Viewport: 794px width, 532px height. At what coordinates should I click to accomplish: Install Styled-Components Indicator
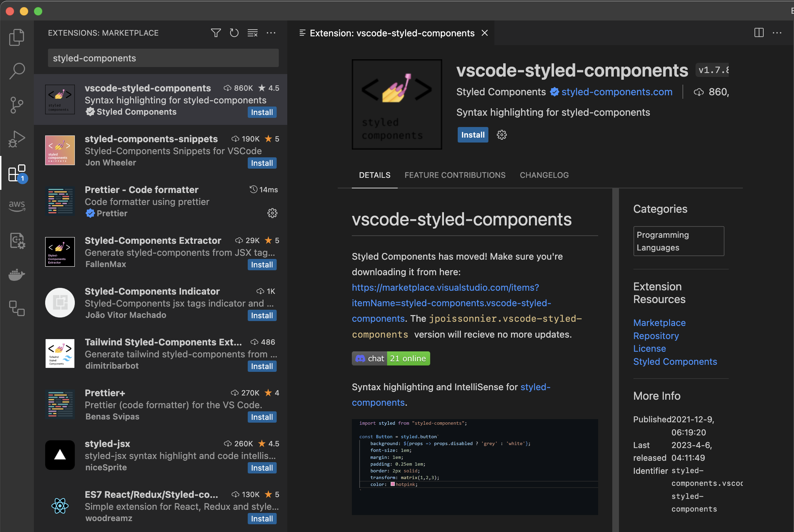tap(262, 315)
